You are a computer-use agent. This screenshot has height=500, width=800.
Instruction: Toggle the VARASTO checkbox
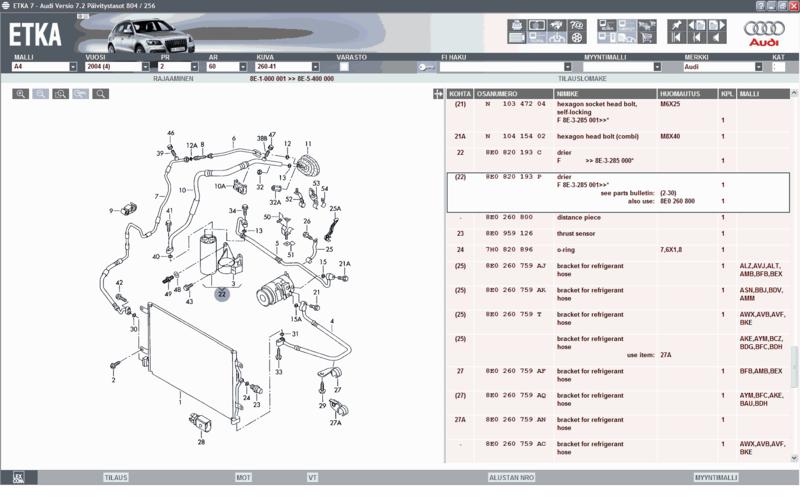pyautogui.click(x=344, y=67)
